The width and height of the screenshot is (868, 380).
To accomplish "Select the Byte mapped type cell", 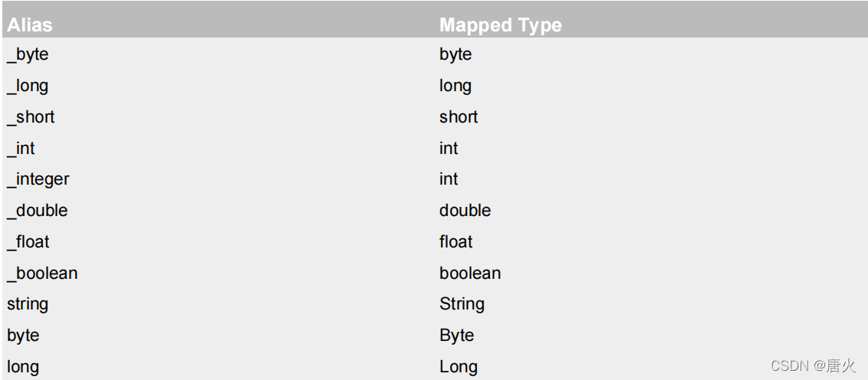I will (457, 336).
